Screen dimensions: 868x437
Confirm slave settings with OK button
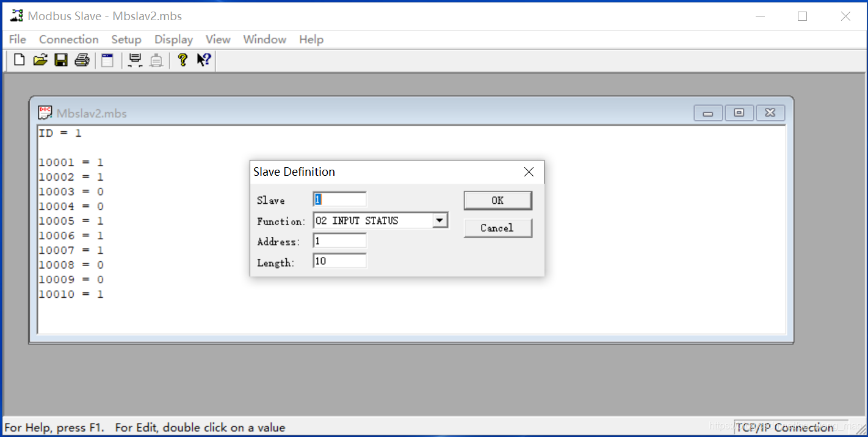coord(497,200)
